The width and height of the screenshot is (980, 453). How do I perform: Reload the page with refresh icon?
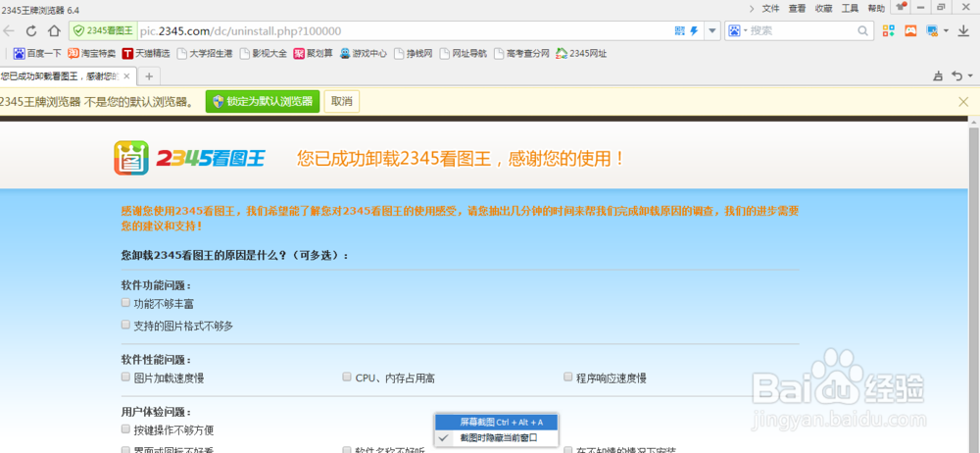point(31,30)
